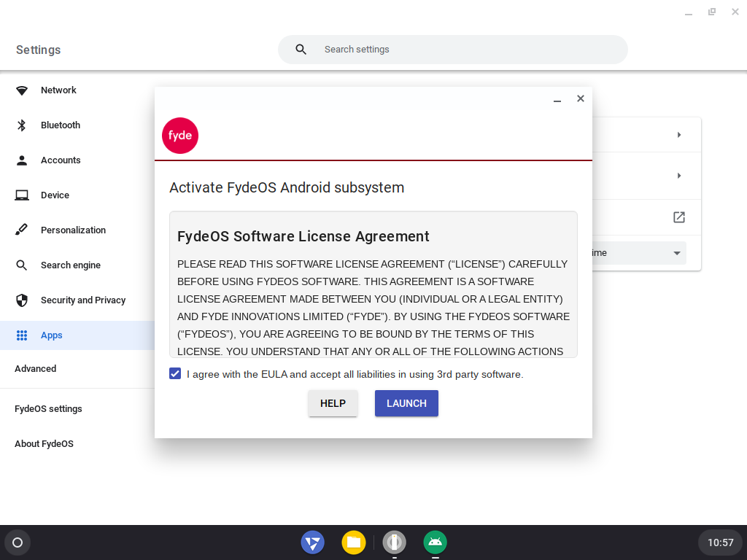This screenshot has height=560, width=747.
Task: Restore the Settings window size
Action: click(712, 12)
